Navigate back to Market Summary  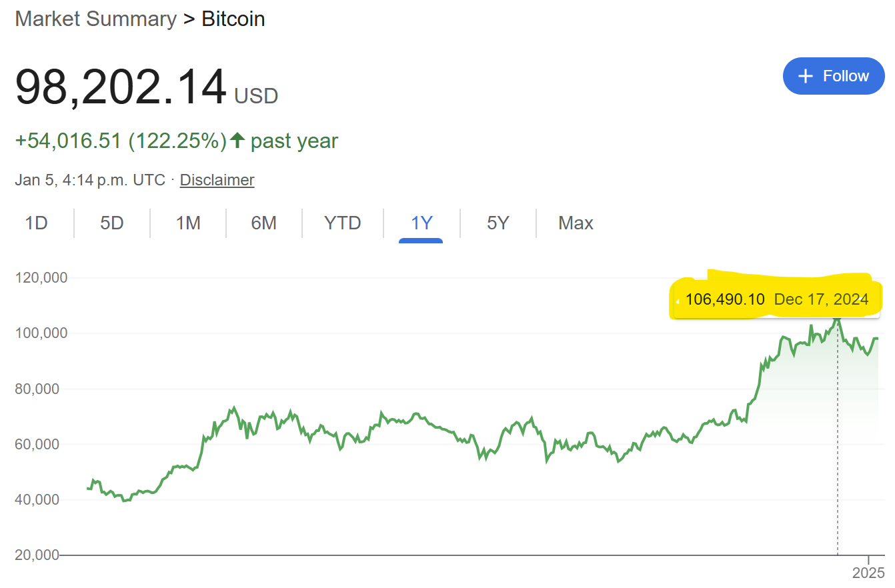(x=95, y=19)
